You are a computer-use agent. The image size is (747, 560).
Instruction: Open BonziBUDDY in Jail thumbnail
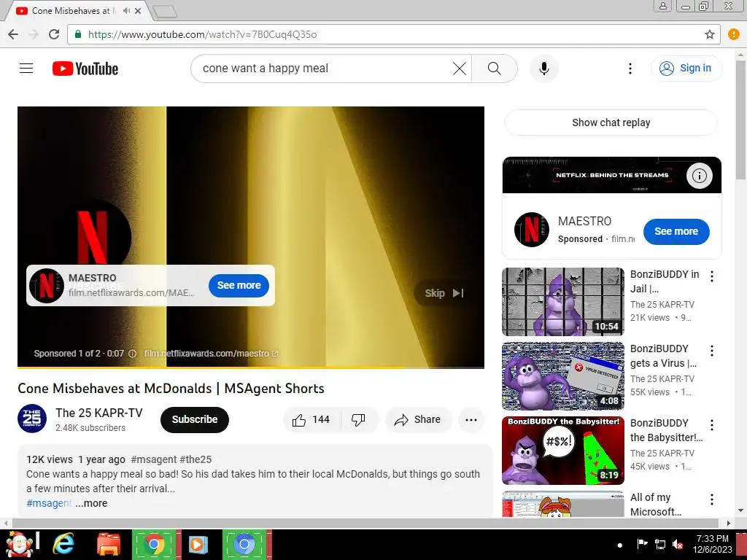pyautogui.click(x=562, y=301)
